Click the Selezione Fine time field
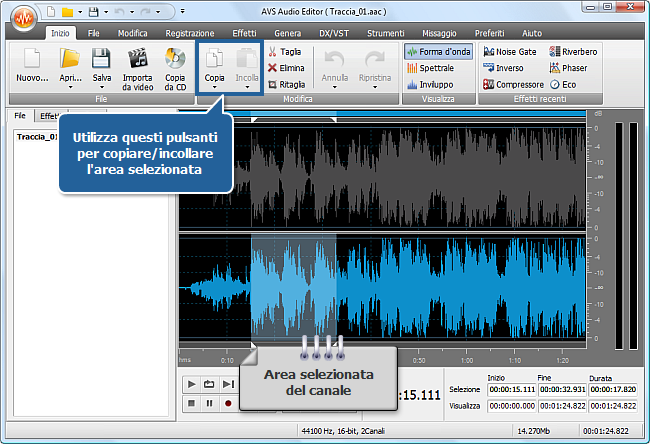This screenshot has height=444, width=650. (563, 390)
